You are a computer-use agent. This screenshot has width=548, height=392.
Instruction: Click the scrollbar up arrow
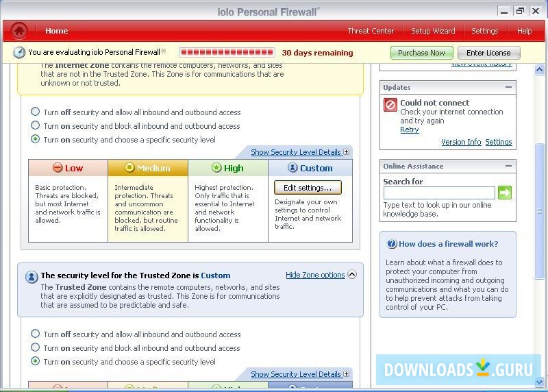(x=539, y=70)
